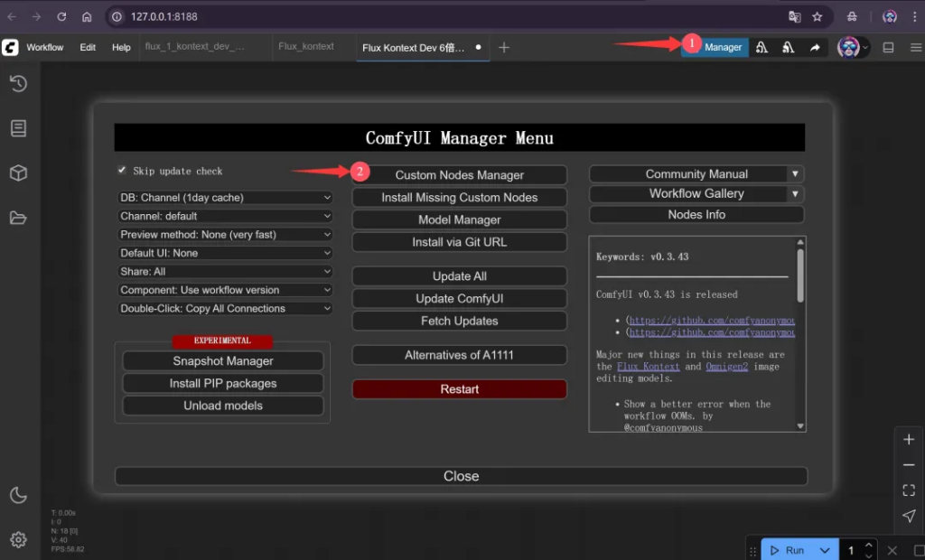
Task: Open Custom Nodes Manager
Action: (x=460, y=175)
